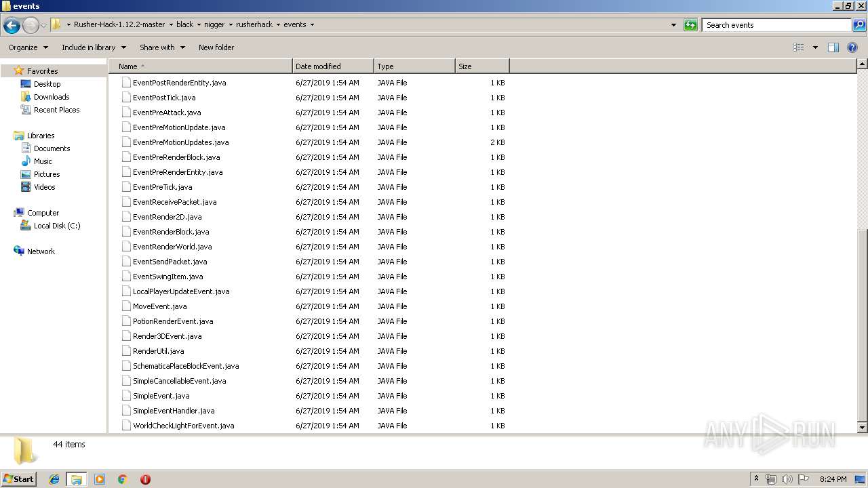Viewport: 868px width, 488px height.
Task: Launch Chrome from the taskbar
Action: pos(122,479)
